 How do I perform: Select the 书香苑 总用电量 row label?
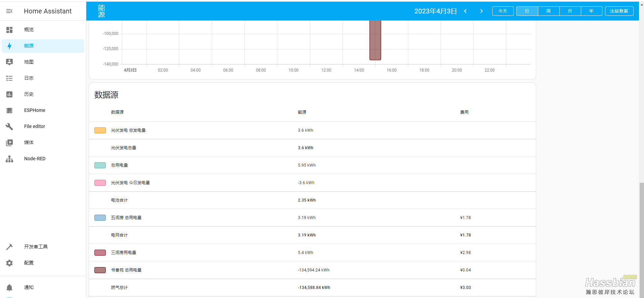point(126,270)
